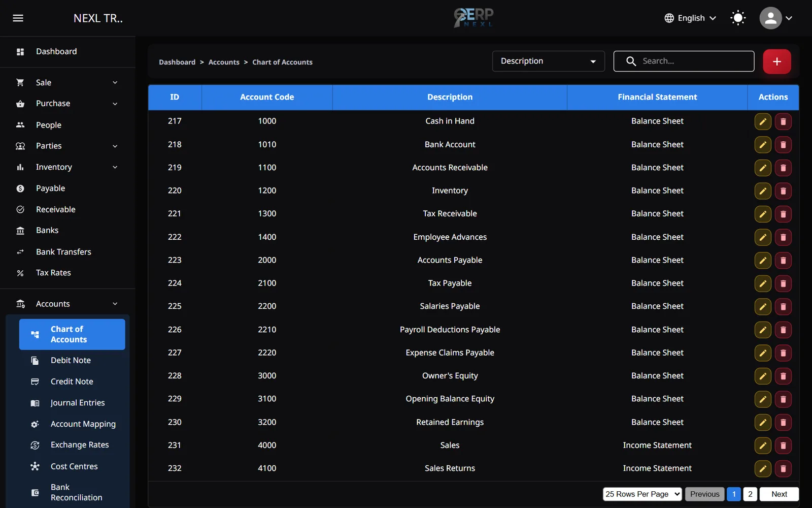Delete the Payroll Deductions Payable row
Screen dimensions: 812x508
pos(783,330)
